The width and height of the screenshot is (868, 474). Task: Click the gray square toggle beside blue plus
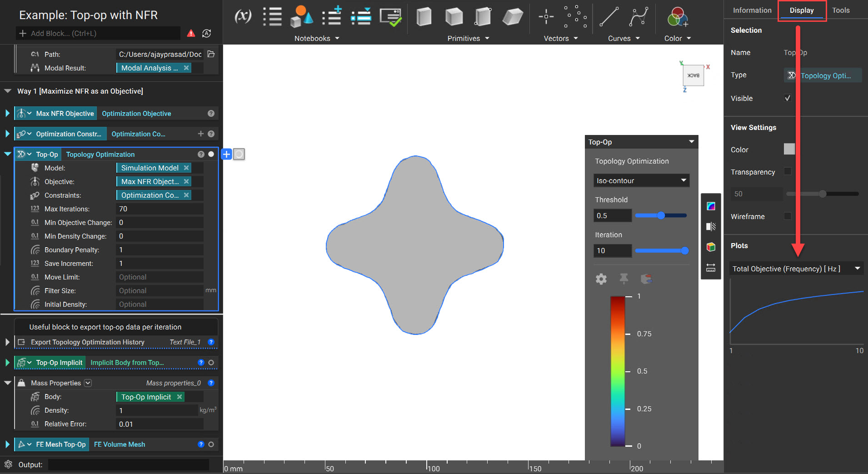239,154
